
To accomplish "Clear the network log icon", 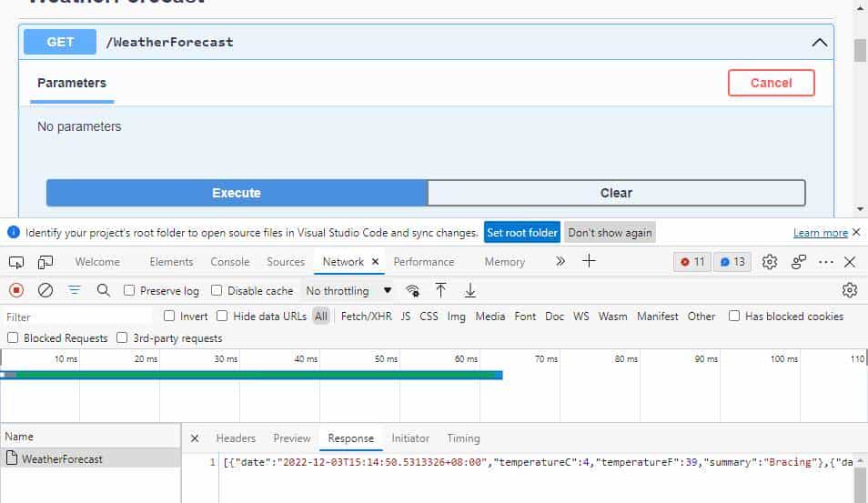I will (45, 290).
